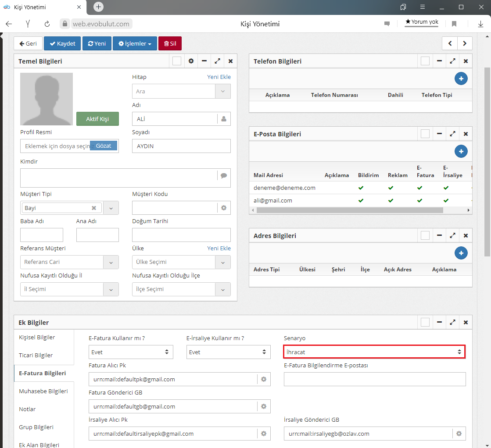
Task: Click Yeni Ekle link next to Hitap
Action: [219, 77]
